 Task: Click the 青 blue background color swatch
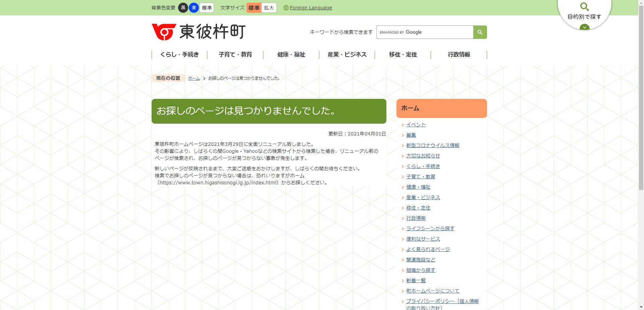click(x=194, y=7)
